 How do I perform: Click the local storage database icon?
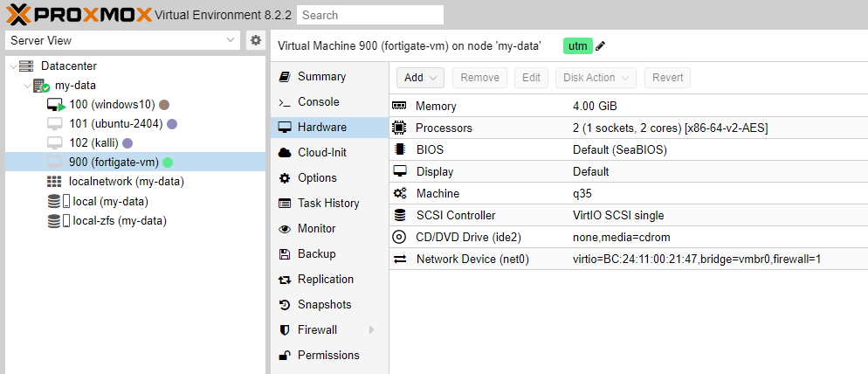(x=53, y=201)
